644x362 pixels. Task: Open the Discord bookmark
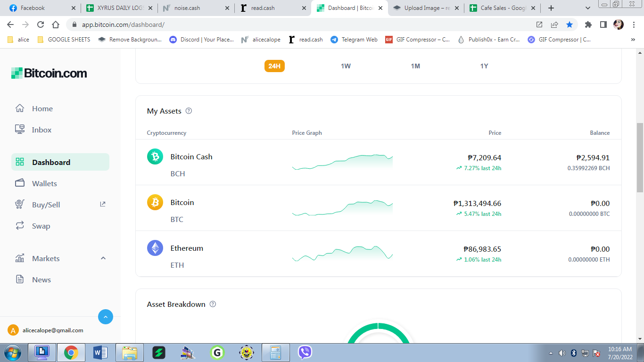pos(202,40)
